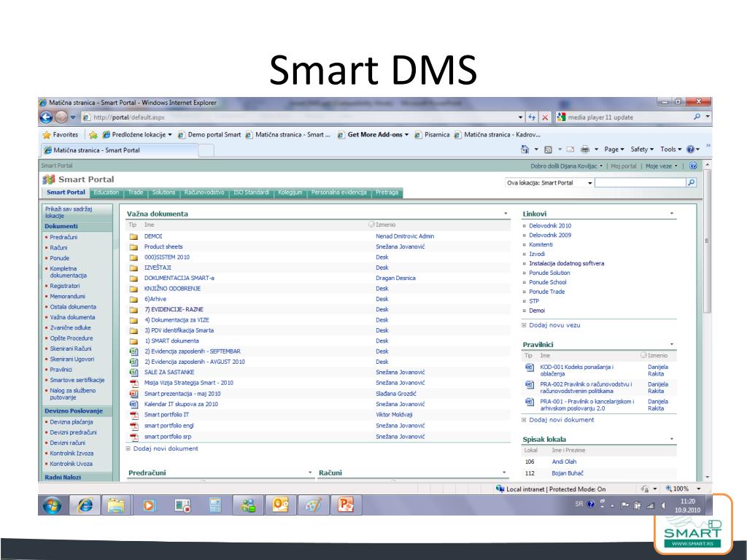Open smart portfolio engl document
The height and width of the screenshot is (560, 747).
click(x=169, y=426)
